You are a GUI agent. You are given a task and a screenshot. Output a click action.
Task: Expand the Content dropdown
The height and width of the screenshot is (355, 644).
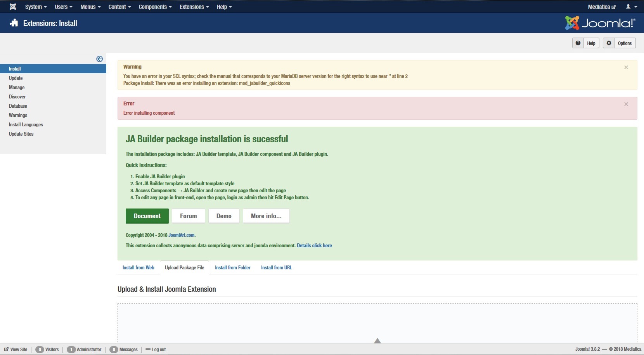[119, 7]
